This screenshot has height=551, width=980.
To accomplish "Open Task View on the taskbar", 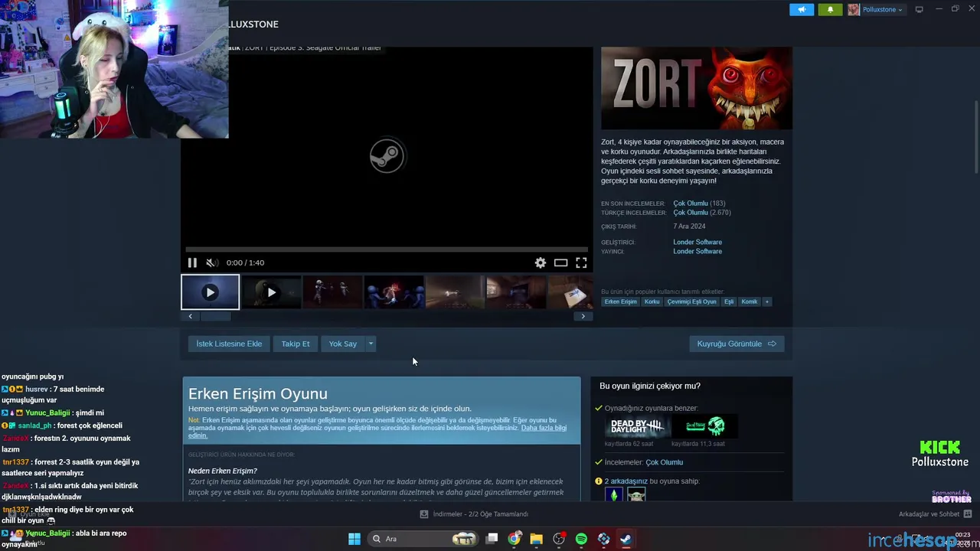I will click(x=492, y=539).
